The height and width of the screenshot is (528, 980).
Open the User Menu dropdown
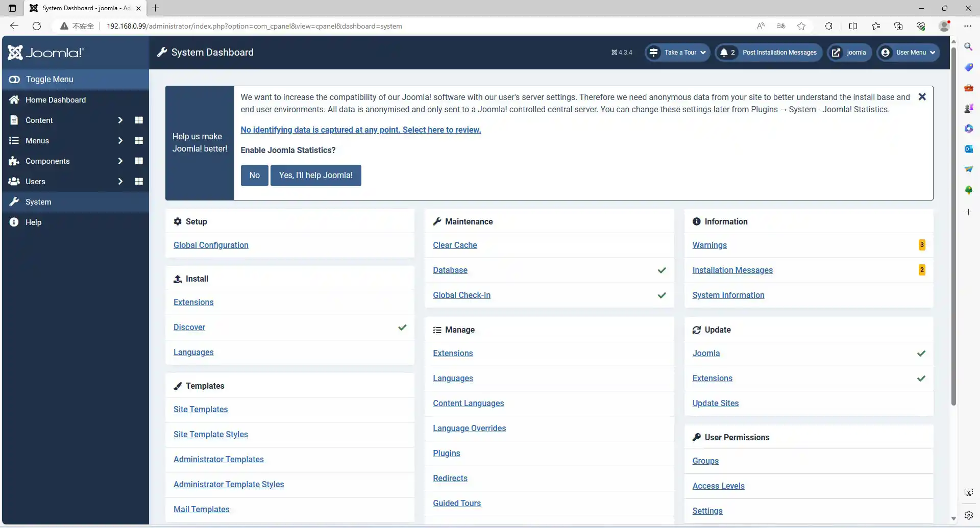pyautogui.click(x=909, y=53)
